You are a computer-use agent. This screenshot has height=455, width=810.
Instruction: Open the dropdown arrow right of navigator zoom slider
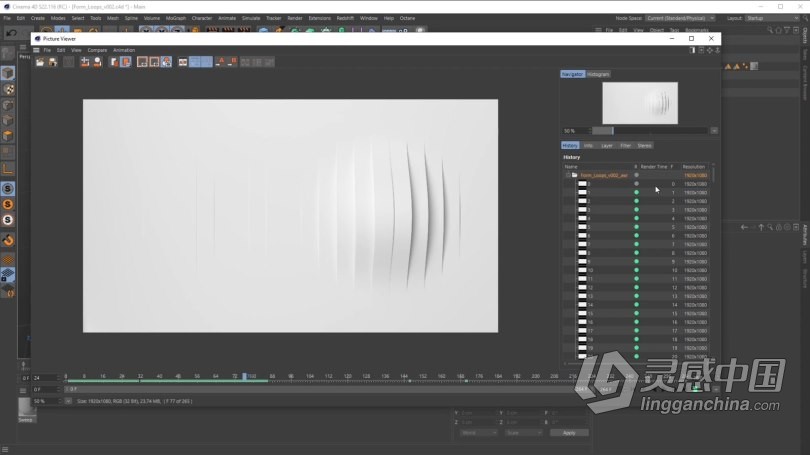tap(714, 131)
